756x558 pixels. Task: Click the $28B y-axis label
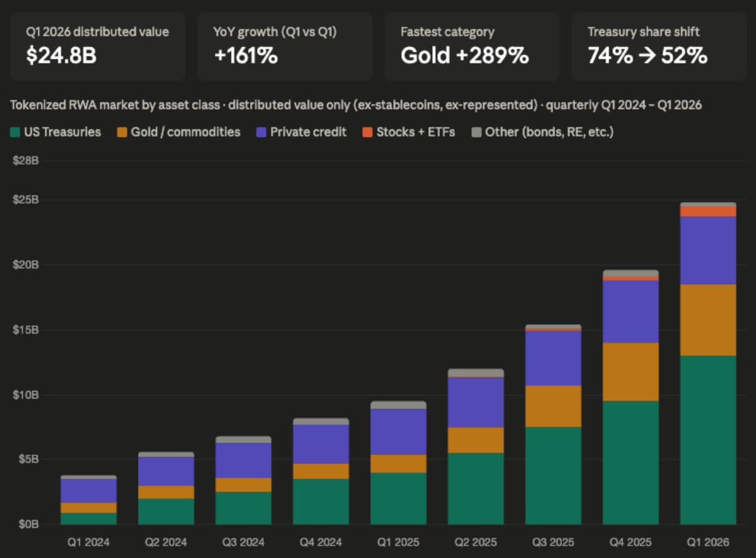[26, 161]
